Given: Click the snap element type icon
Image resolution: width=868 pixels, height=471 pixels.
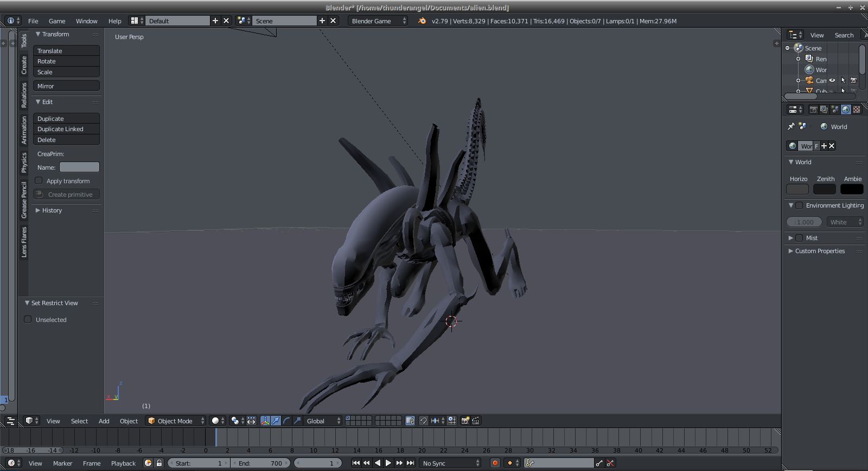Looking at the screenshot, I should coord(437,421).
